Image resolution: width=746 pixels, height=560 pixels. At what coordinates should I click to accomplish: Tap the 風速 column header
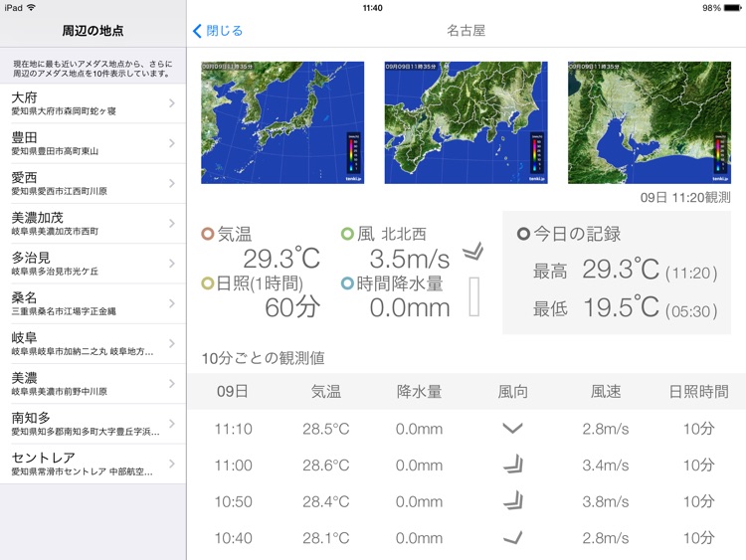[x=606, y=392]
